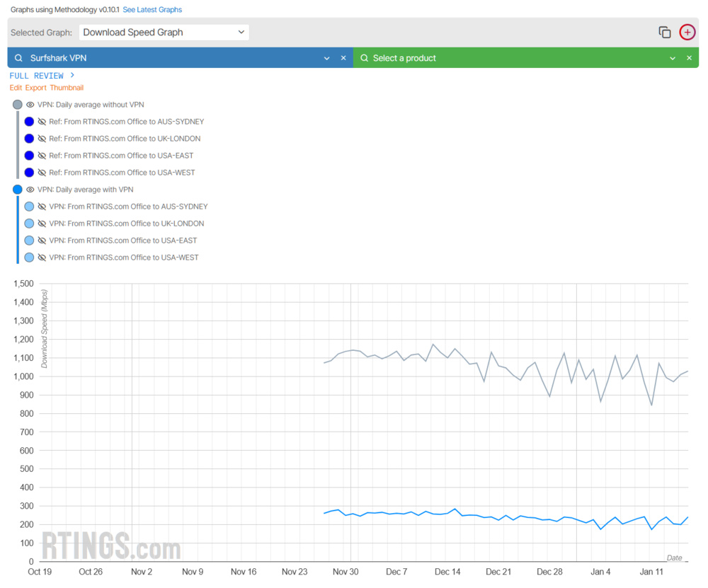Click the dot beside VPN: Daily average with VPN

point(17,189)
